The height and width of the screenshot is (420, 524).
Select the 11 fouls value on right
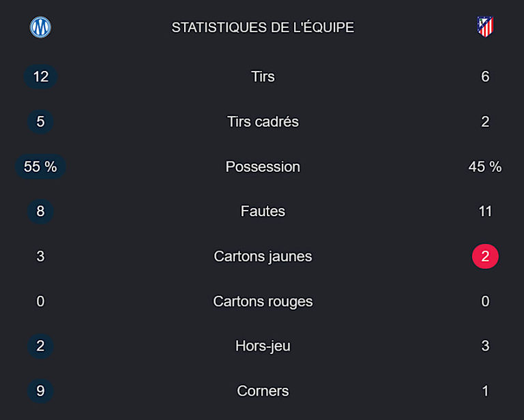485,211
